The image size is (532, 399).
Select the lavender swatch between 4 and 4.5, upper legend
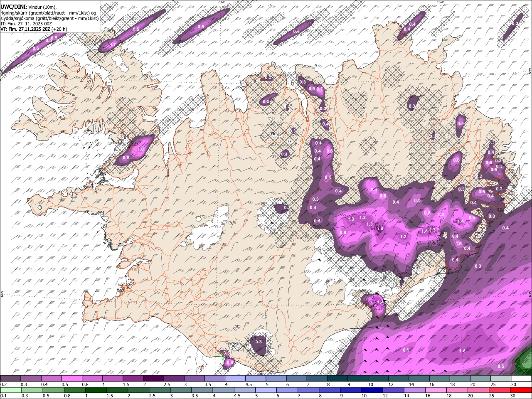pyautogui.click(x=235, y=379)
